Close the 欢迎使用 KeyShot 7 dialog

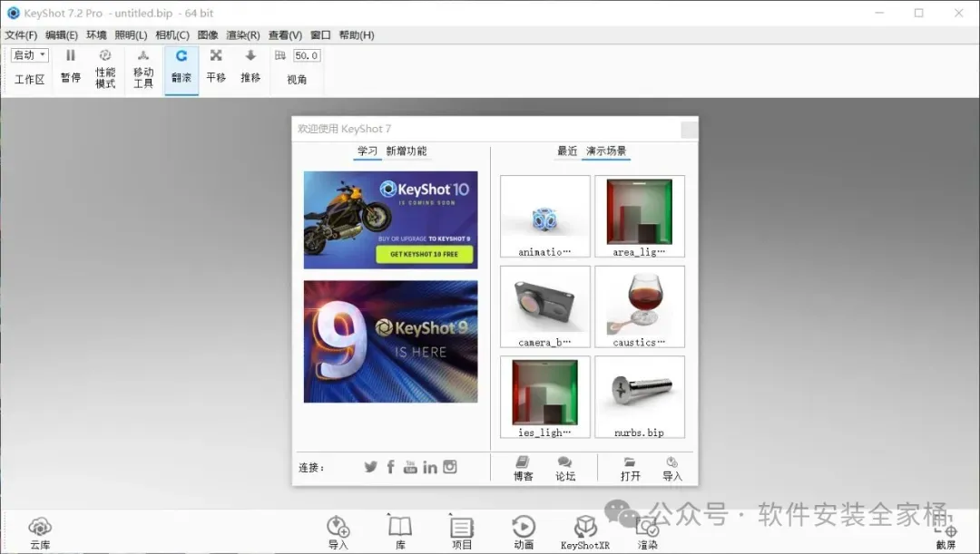pos(690,130)
